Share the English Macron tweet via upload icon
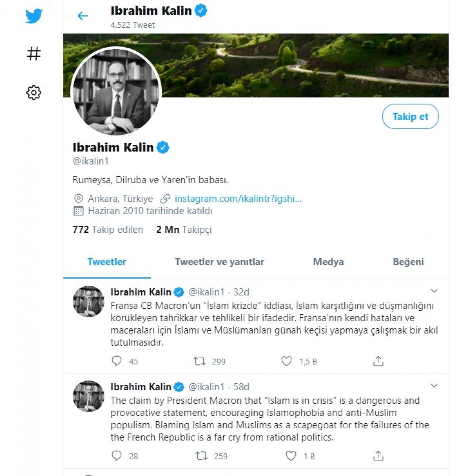This screenshot has height=476, width=468. tap(378, 456)
